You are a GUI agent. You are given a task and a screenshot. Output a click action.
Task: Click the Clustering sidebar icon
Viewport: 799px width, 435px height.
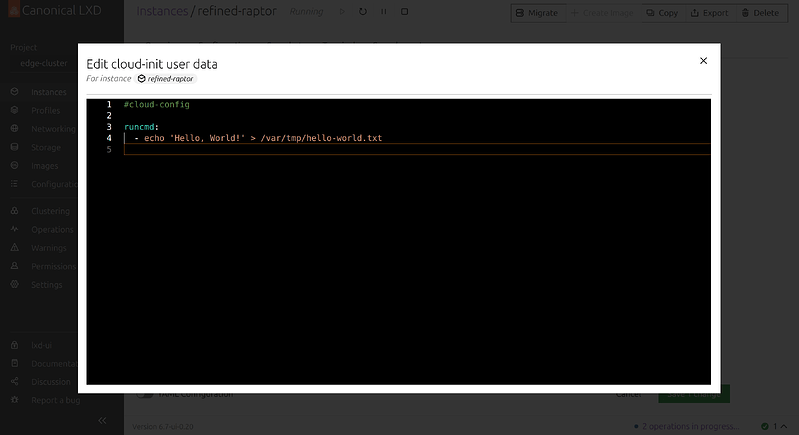point(15,211)
